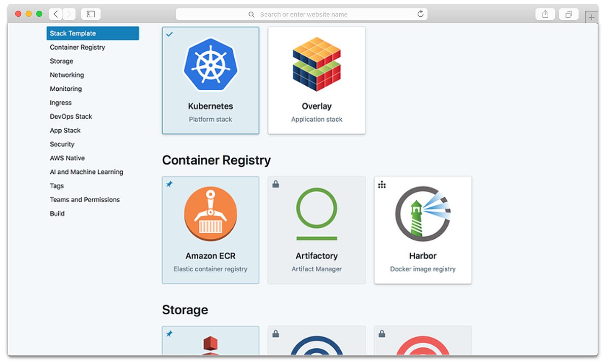This screenshot has height=364, width=608.
Task: Jump to Networking in the sidebar
Action: pos(67,75)
